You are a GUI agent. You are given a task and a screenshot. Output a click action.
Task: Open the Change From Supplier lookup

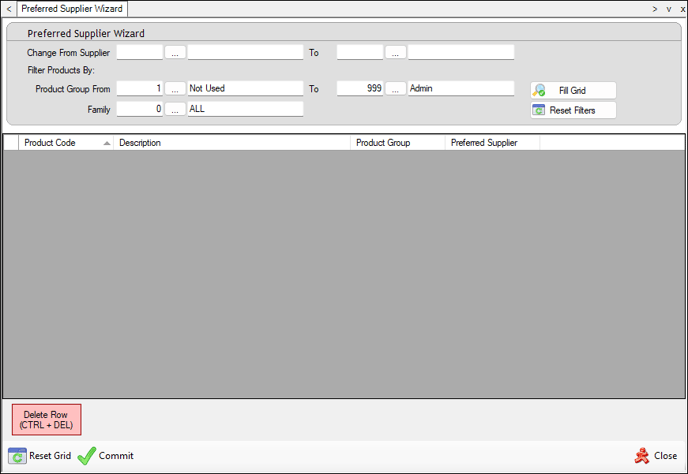click(x=175, y=52)
